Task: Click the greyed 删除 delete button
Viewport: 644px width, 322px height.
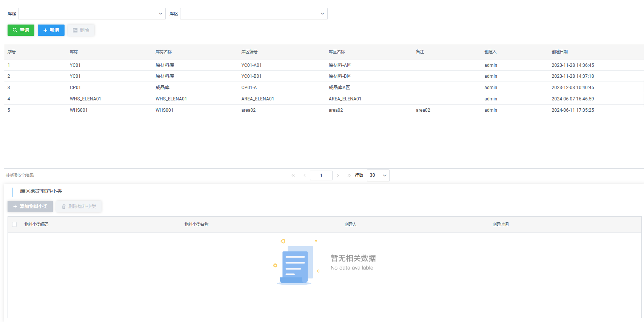Action: click(81, 30)
